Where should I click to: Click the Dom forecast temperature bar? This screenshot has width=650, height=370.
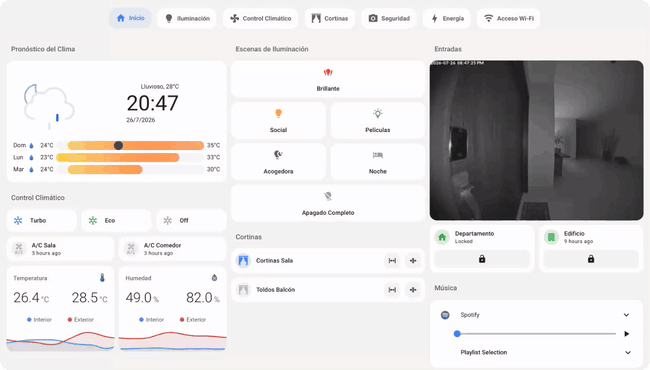pyautogui.click(x=136, y=145)
